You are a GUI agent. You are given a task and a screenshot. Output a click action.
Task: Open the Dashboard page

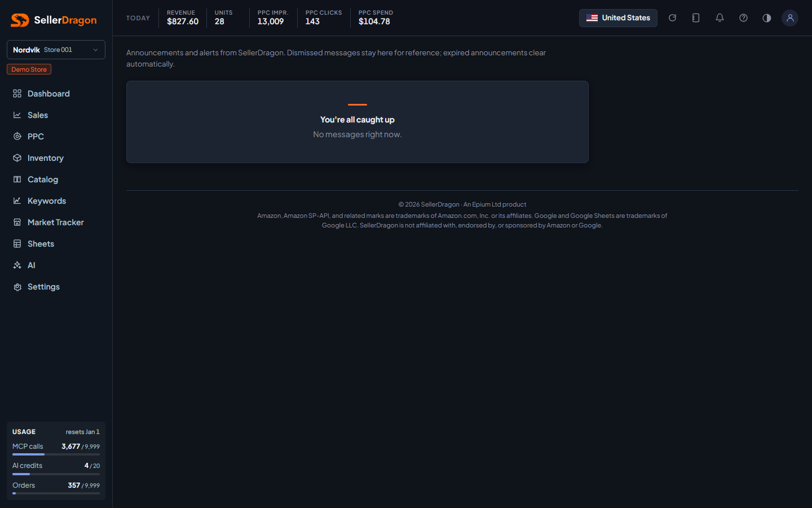click(x=56, y=94)
